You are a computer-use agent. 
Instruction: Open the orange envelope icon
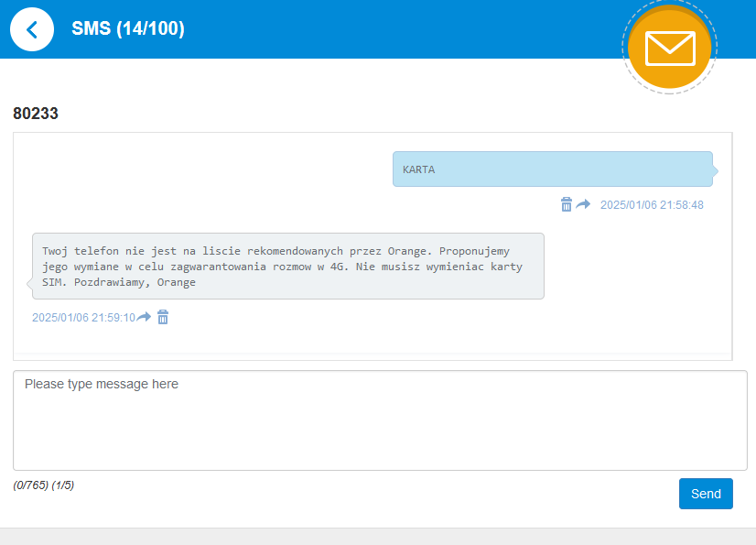pos(670,48)
